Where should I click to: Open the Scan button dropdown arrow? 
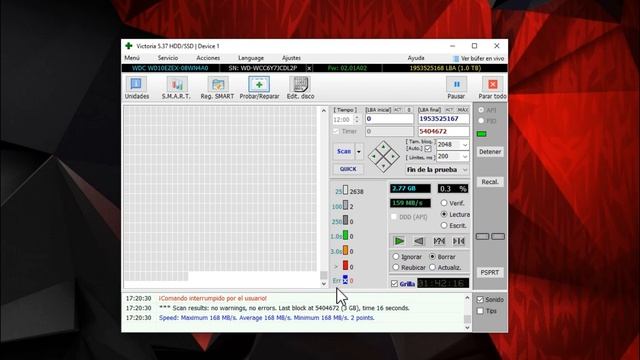point(359,152)
